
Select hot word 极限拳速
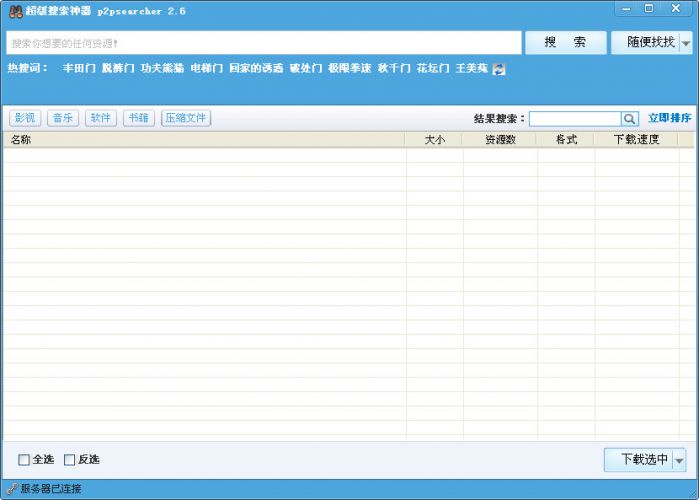(350, 68)
